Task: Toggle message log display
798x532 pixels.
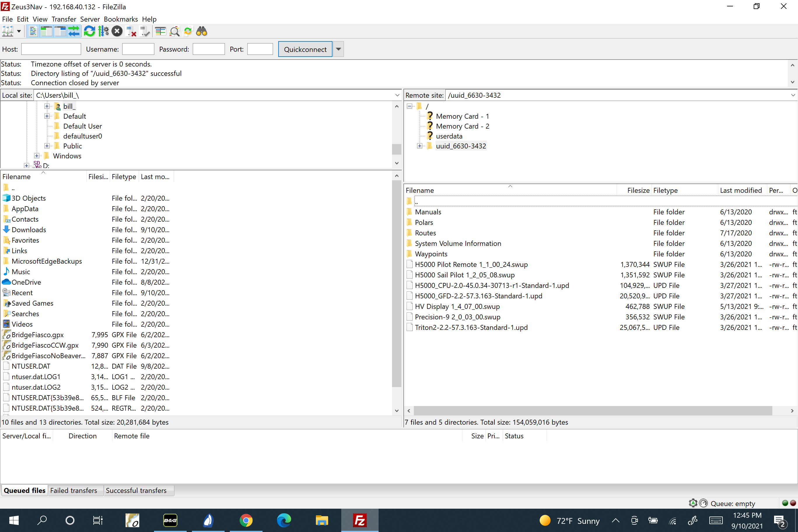Action: (x=33, y=32)
